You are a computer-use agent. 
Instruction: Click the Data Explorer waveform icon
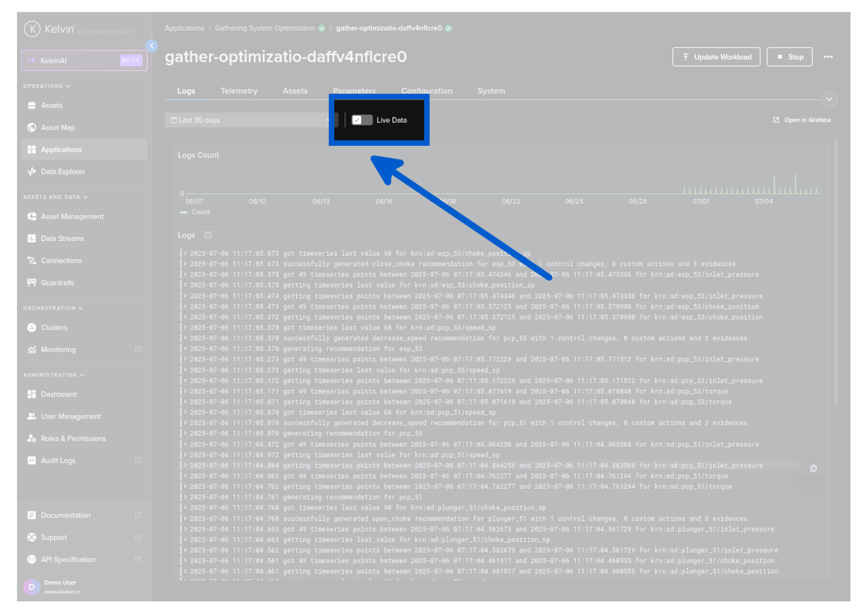point(32,172)
